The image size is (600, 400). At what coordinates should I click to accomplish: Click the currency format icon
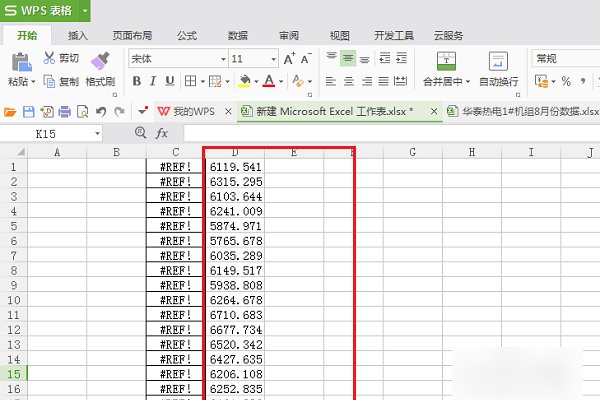point(541,81)
